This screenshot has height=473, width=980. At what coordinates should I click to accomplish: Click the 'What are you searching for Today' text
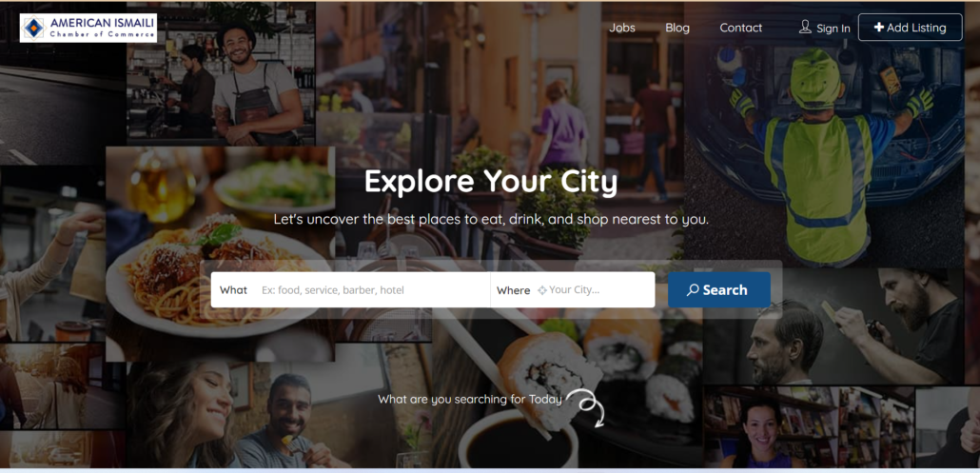[470, 399]
